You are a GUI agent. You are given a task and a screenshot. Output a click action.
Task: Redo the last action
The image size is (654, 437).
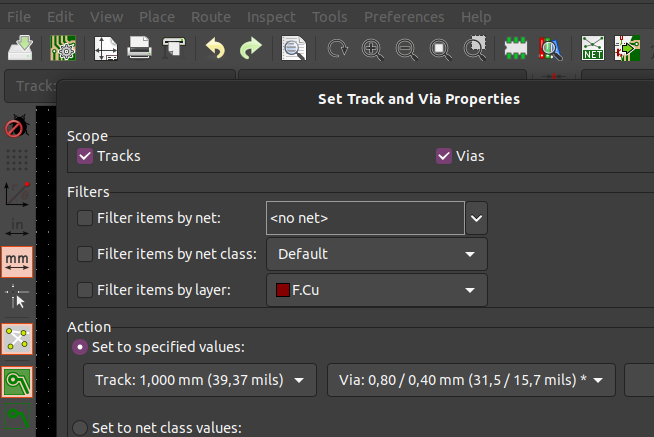coord(250,48)
